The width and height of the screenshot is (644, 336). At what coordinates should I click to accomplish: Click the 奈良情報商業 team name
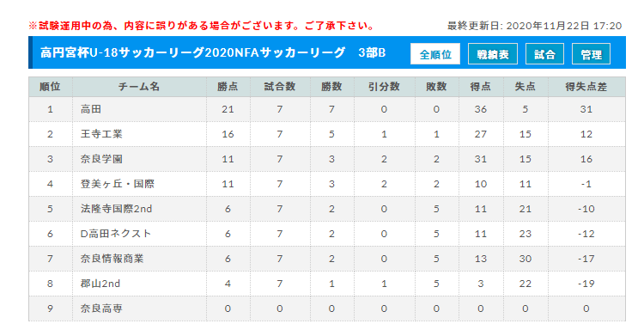(112, 259)
